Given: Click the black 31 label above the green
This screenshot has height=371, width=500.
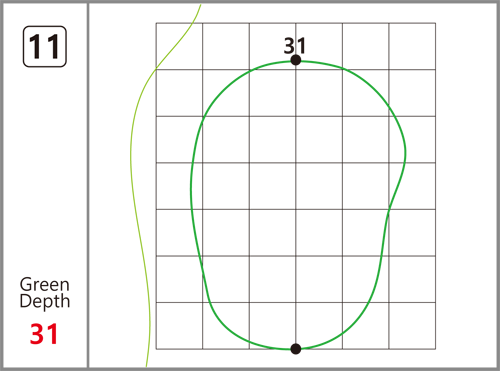Looking at the screenshot, I should (x=295, y=46).
